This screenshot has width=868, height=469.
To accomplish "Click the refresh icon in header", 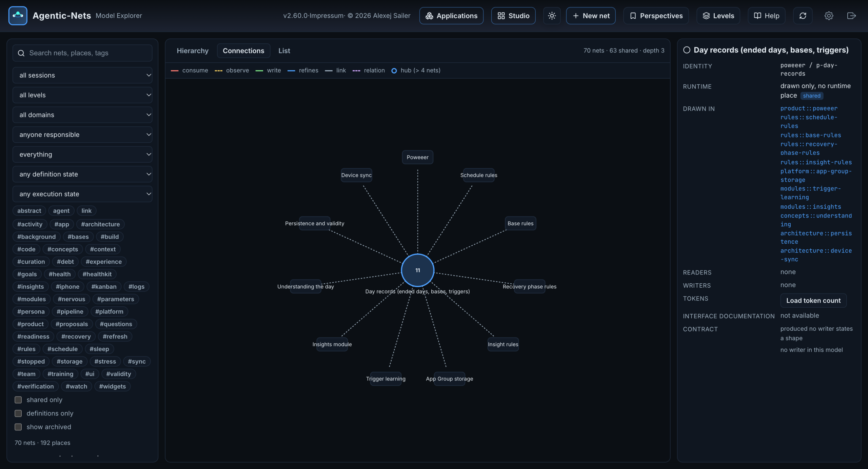I will (803, 16).
